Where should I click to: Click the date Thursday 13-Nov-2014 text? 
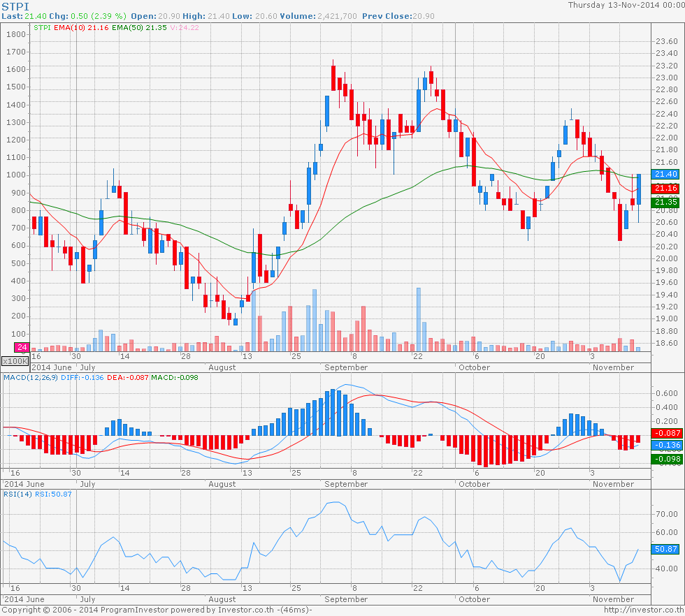625,5
